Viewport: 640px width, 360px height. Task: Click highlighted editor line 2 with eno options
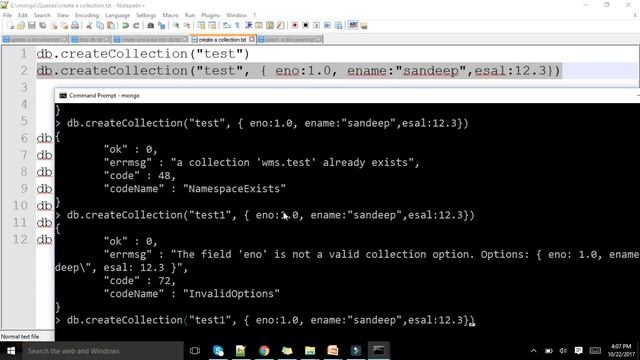(x=298, y=71)
